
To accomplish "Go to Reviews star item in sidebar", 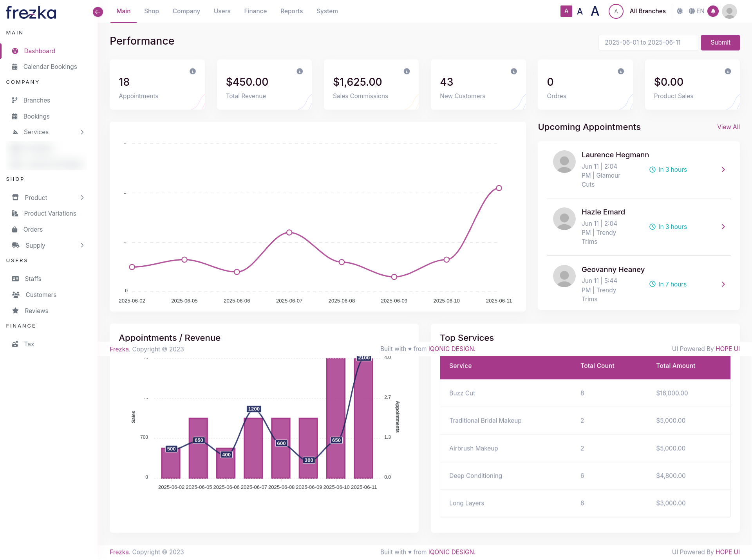I will pos(36,311).
